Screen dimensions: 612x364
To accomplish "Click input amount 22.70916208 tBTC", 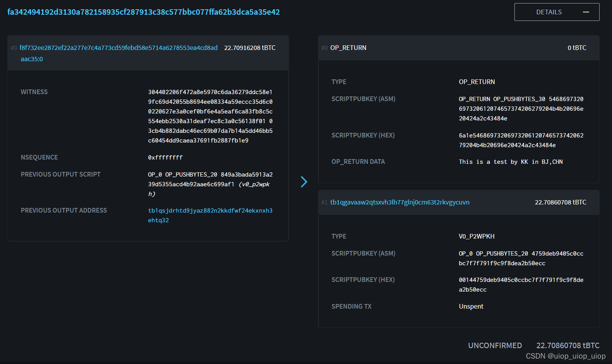I will pyautogui.click(x=250, y=48).
